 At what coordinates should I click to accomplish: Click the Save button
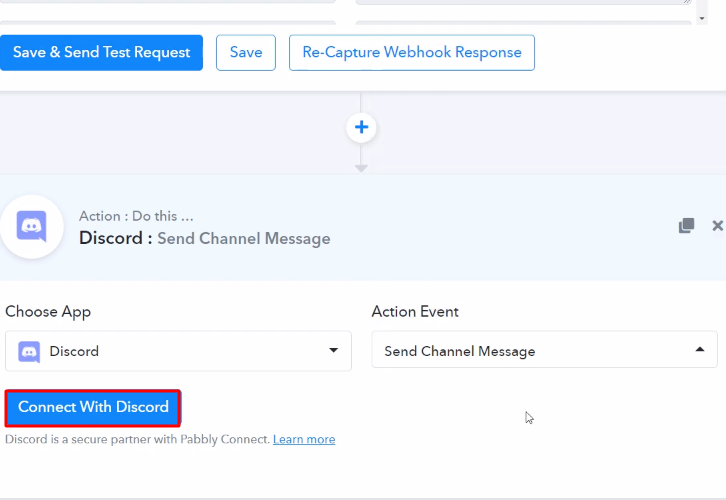[x=246, y=52]
